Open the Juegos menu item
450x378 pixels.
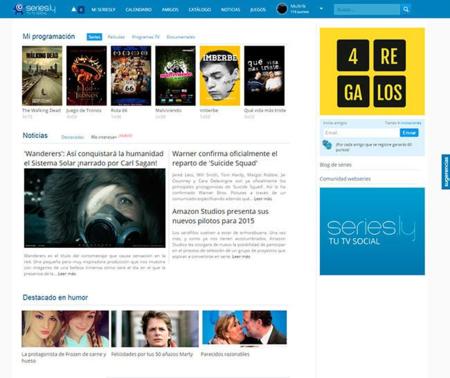[258, 10]
